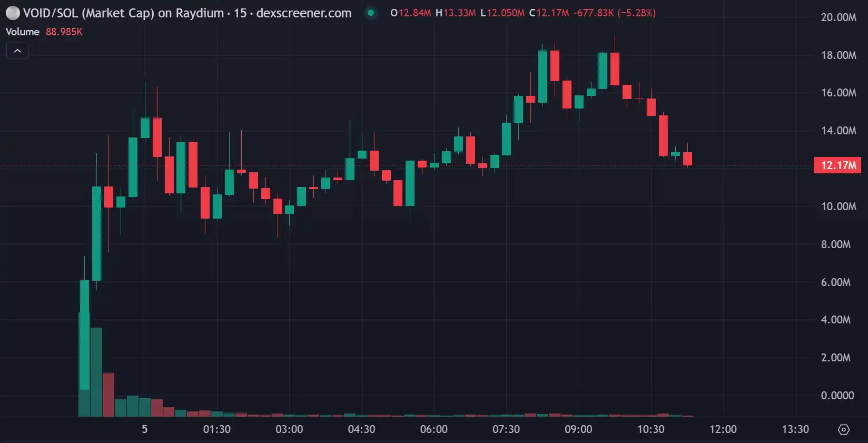The height and width of the screenshot is (443, 868).
Task: Click the red 12.17M current price tag
Action: click(837, 165)
